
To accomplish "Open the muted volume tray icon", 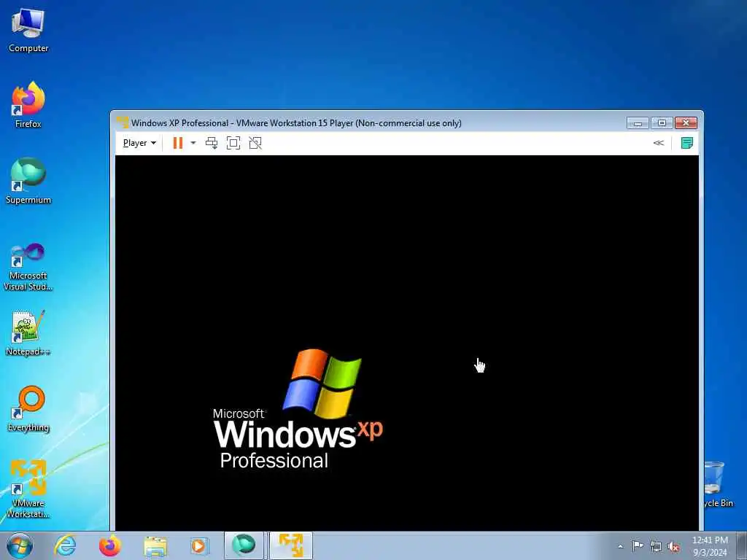I will click(x=673, y=546).
